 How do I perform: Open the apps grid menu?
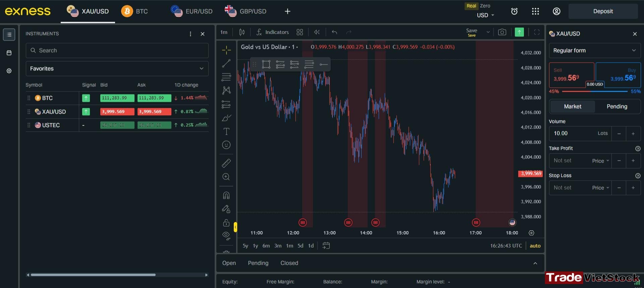pyautogui.click(x=535, y=11)
